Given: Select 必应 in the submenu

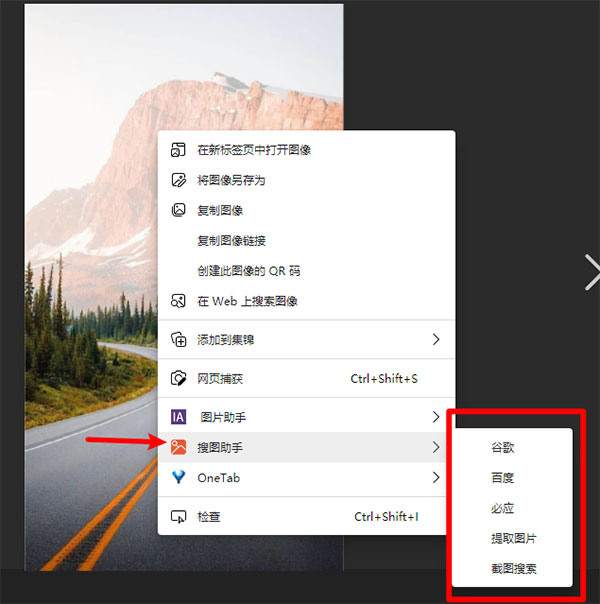Looking at the screenshot, I should [503, 508].
